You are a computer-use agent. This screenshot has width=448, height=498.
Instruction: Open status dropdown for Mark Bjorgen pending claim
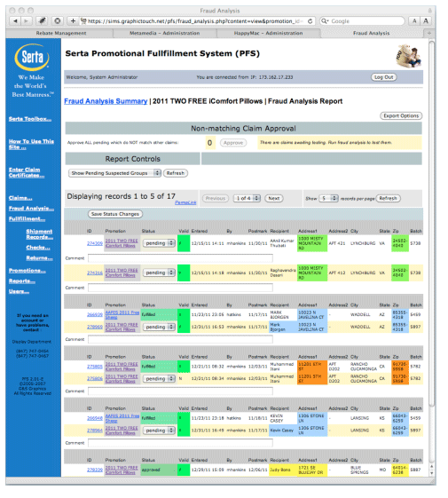159,328
